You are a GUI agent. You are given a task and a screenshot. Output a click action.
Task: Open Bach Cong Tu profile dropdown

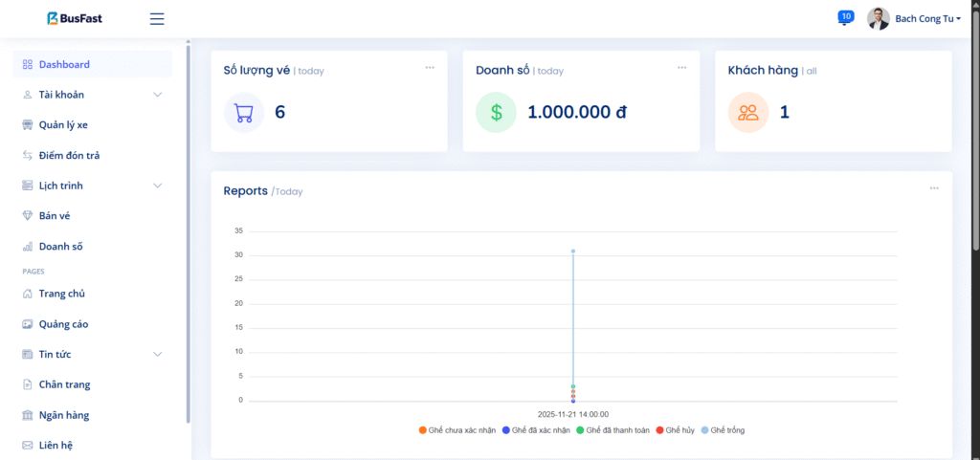(x=914, y=18)
